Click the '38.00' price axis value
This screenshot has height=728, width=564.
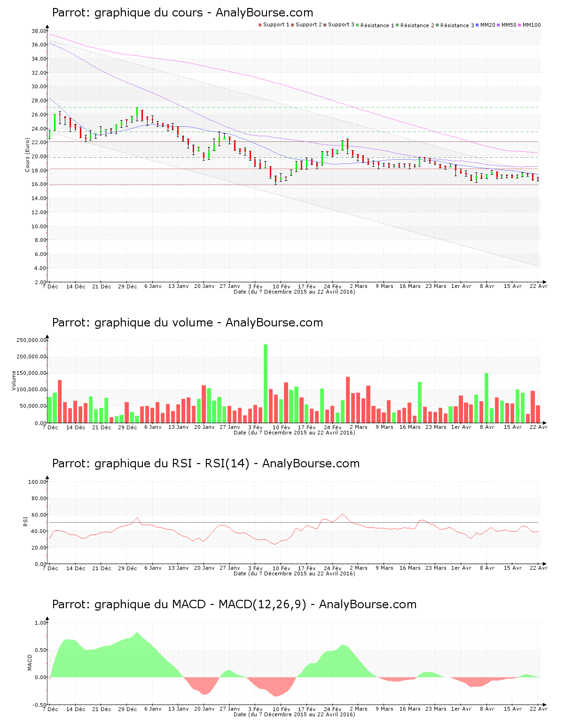coord(39,31)
